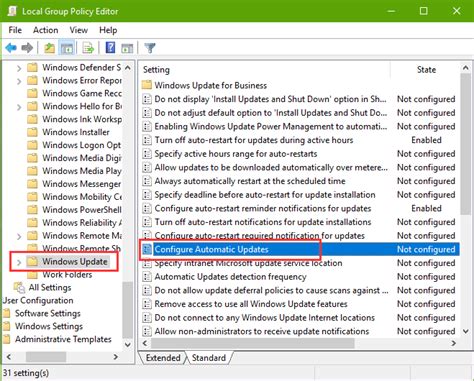Image resolution: width=474 pixels, height=381 pixels.
Task: Click the Back arrow toolbar icon
Action: coord(11,48)
